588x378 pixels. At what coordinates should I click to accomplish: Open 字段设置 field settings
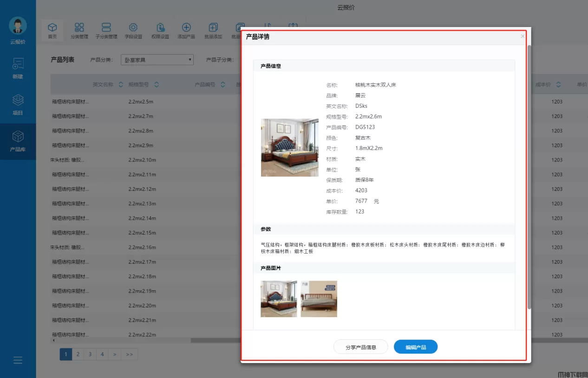[x=133, y=28]
